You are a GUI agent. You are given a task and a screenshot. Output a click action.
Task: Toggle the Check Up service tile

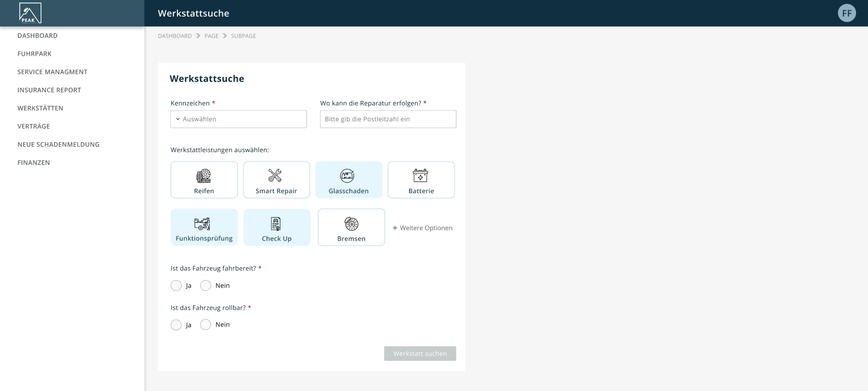point(276,227)
